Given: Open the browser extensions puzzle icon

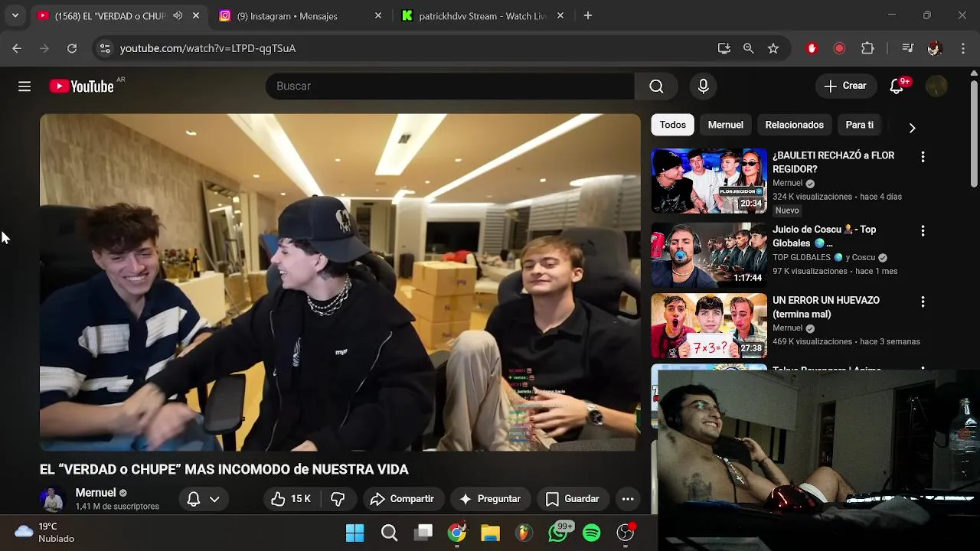Looking at the screenshot, I should click(x=867, y=48).
